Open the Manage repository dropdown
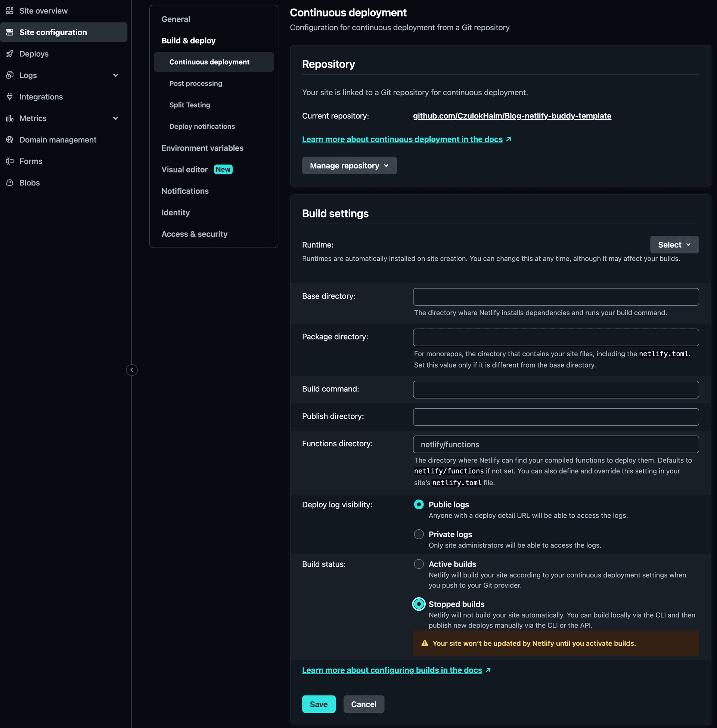This screenshot has height=728, width=717. (x=349, y=165)
